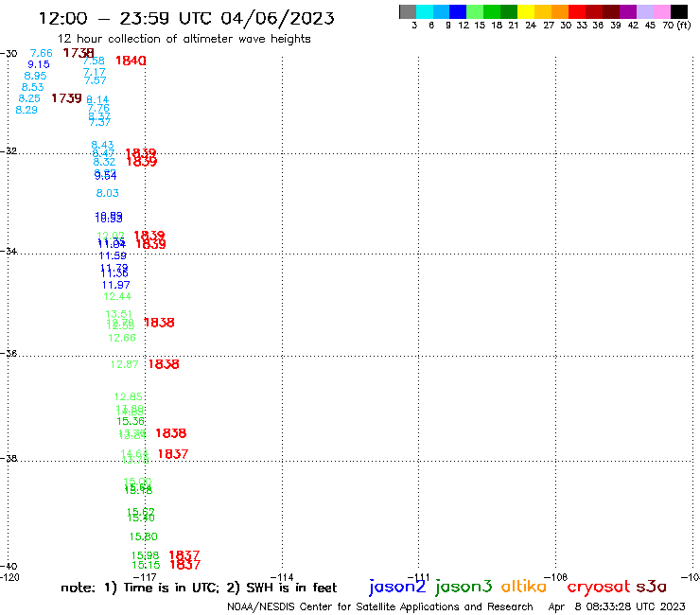Click the 'cryosat' satellite legend label

[x=598, y=587]
